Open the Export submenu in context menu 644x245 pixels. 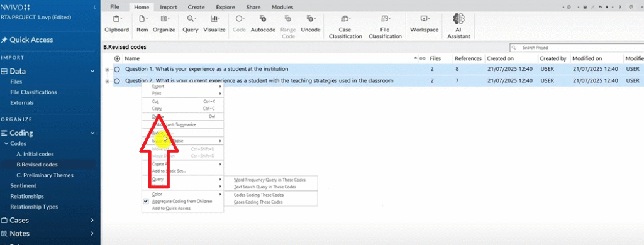(182, 87)
